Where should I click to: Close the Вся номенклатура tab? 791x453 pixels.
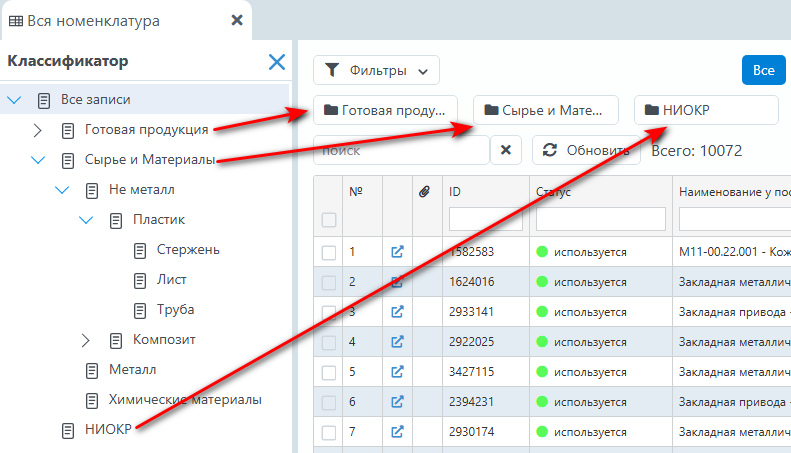[236, 20]
